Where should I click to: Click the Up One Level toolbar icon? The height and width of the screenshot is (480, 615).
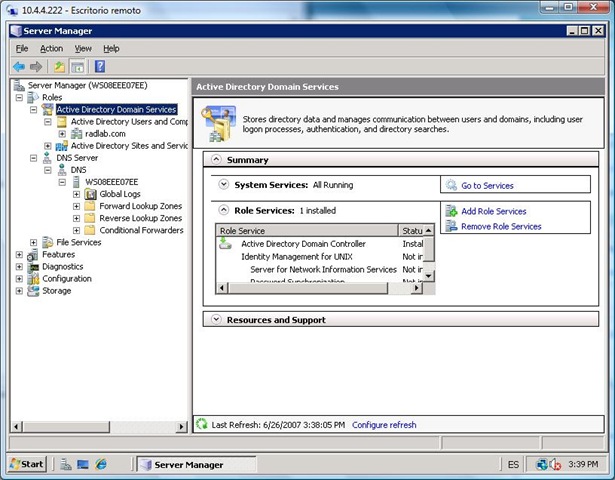(59, 66)
